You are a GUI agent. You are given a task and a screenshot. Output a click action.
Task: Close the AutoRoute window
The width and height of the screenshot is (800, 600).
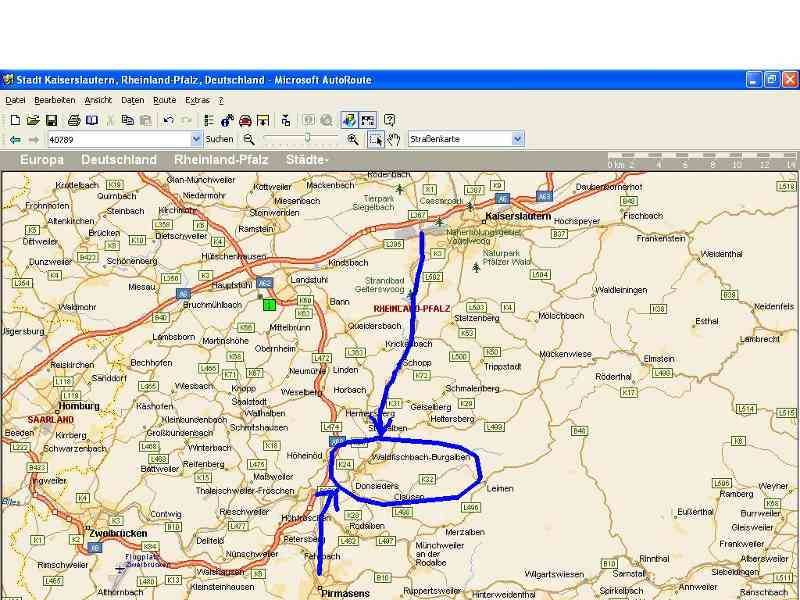(790, 80)
